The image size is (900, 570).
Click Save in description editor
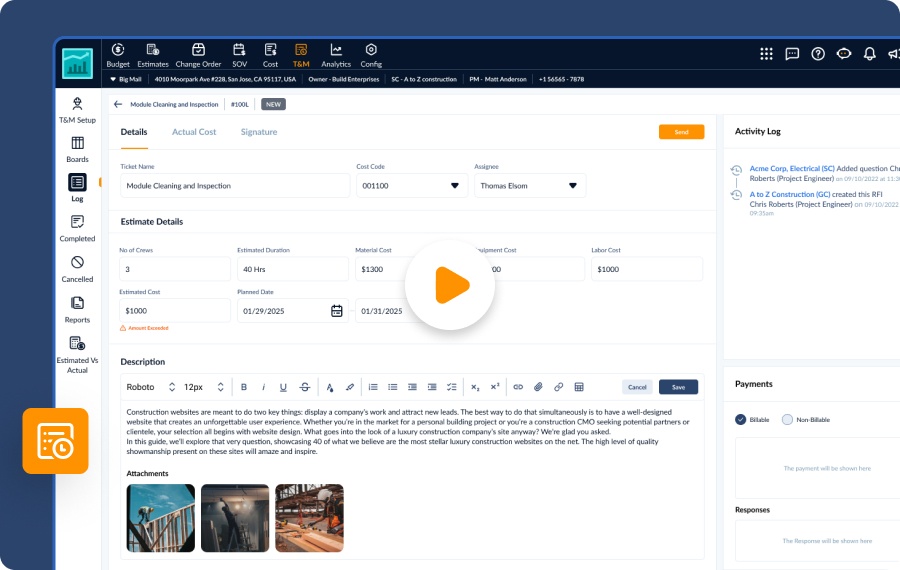(678, 387)
